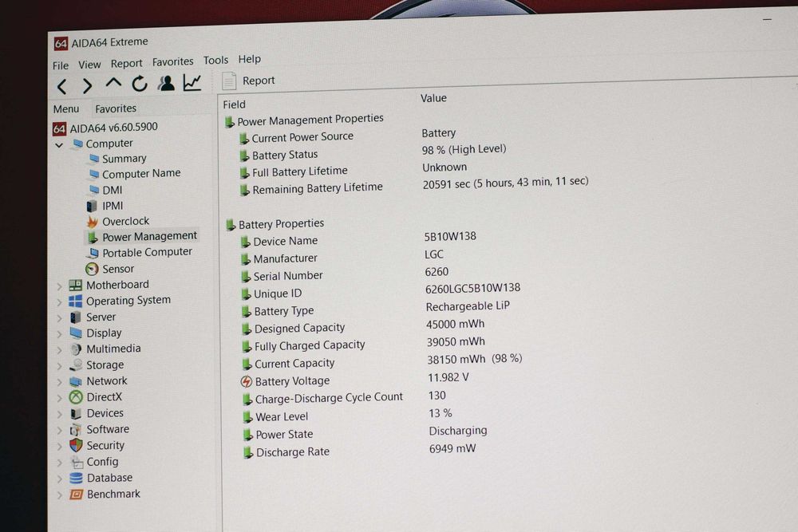
Task: Click the Value column header
Action: click(433, 98)
